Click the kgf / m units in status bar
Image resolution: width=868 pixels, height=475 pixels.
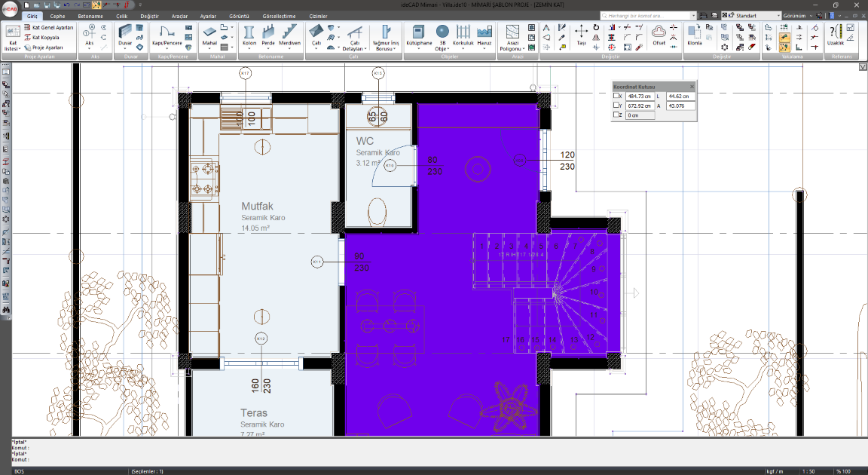point(775,471)
